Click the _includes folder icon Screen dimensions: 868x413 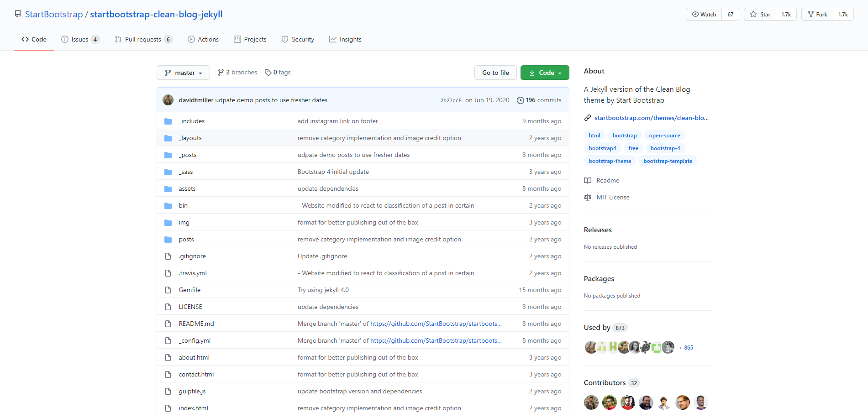click(168, 121)
